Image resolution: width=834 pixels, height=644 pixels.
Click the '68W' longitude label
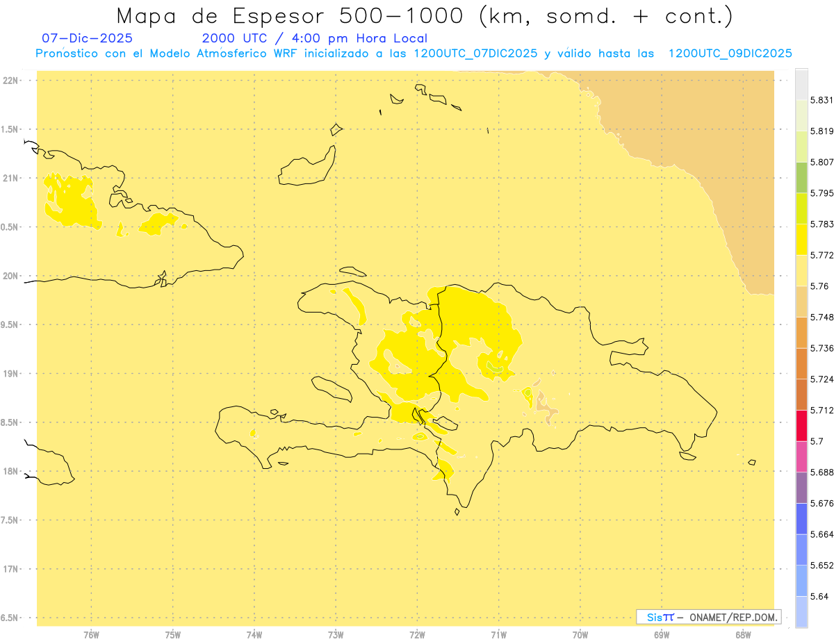743,635
